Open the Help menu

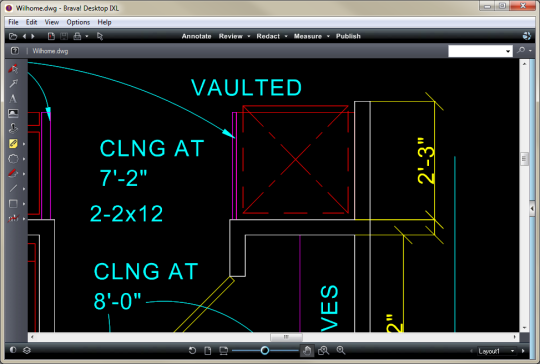(104, 22)
